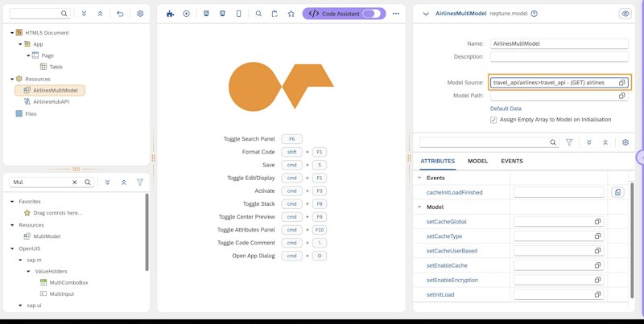
Task: Click the cacheInitLoadFinished event label
Action: pyautogui.click(x=454, y=192)
